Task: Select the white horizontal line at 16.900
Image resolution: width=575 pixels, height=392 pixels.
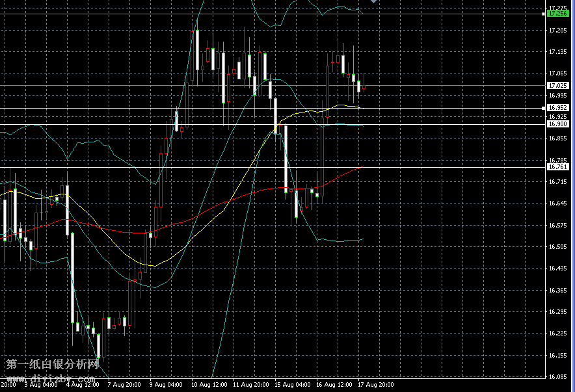Action: (x=271, y=125)
